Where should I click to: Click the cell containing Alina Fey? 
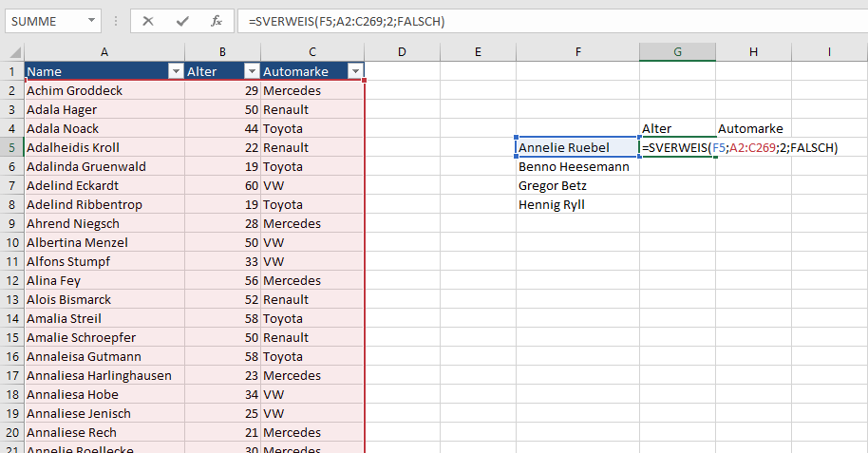coord(104,281)
